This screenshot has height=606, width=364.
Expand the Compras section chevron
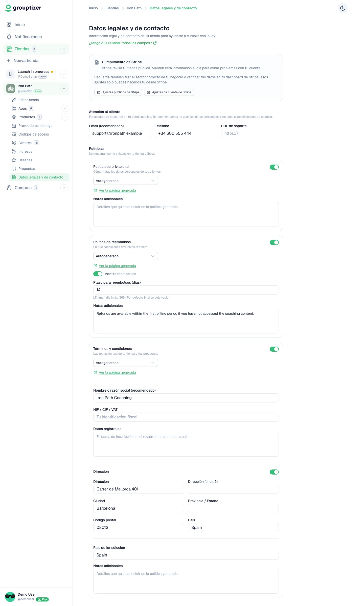coord(64,188)
